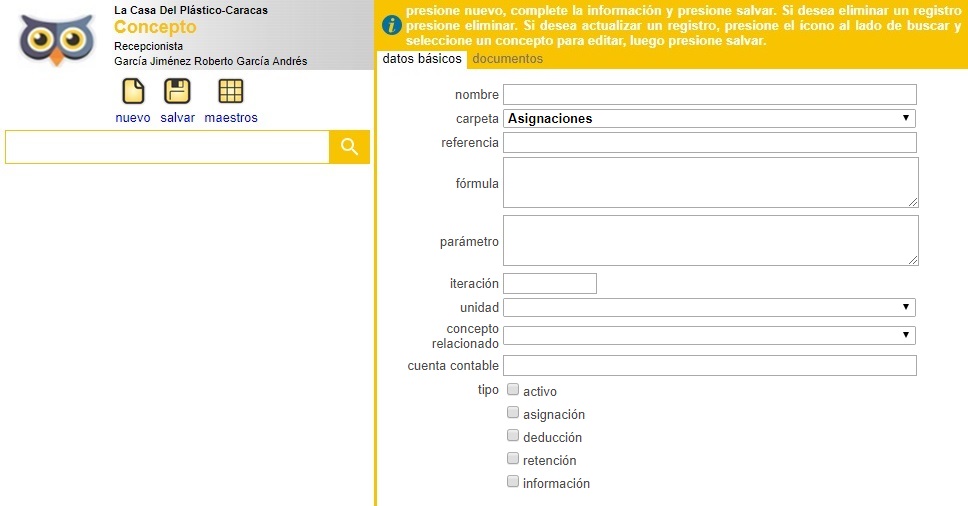Viewport: 968px width, 506px height.
Task: Check the activo checkbox
Action: pyautogui.click(x=513, y=389)
